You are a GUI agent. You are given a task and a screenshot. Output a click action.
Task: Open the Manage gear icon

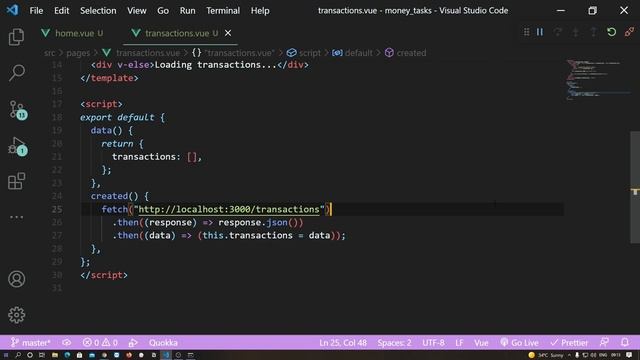tap(16, 315)
